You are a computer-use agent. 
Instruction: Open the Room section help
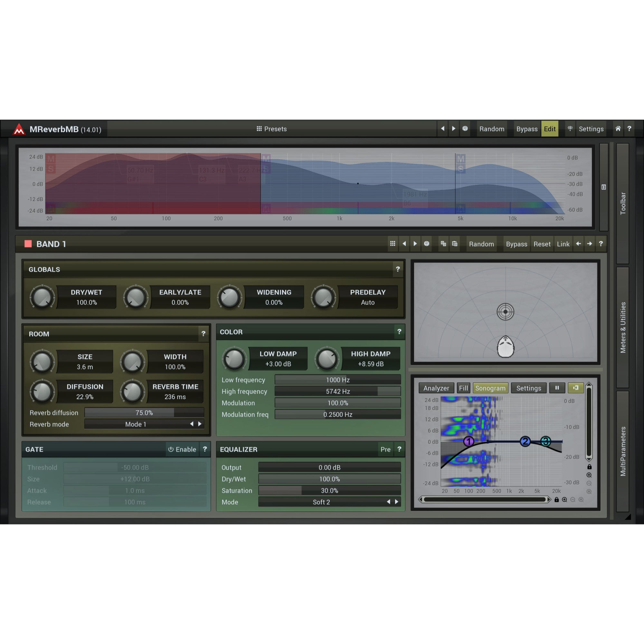203,334
